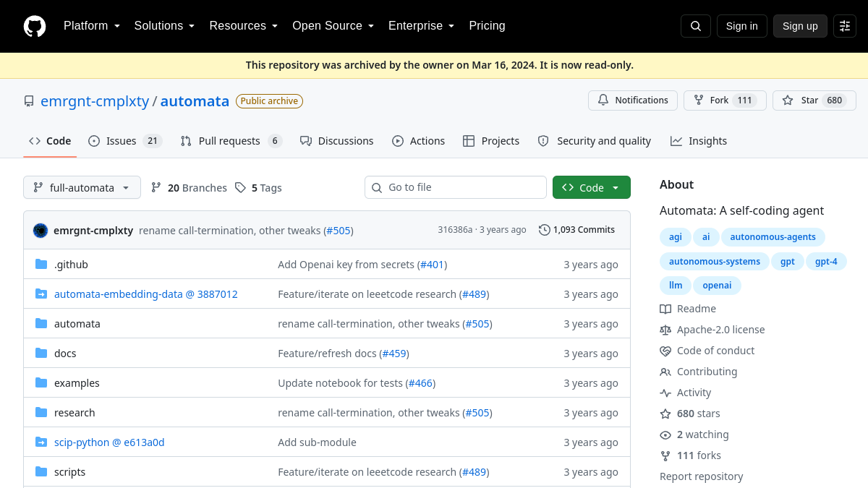This screenshot has height=488, width=868.
Task: Click the heart icon beside Code of conduct
Action: [665, 351]
